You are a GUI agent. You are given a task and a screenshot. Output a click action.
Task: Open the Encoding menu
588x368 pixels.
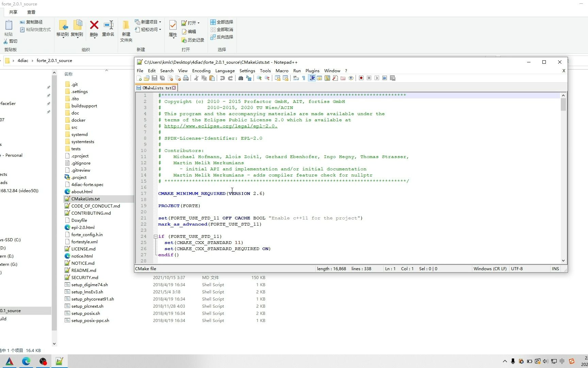click(201, 71)
